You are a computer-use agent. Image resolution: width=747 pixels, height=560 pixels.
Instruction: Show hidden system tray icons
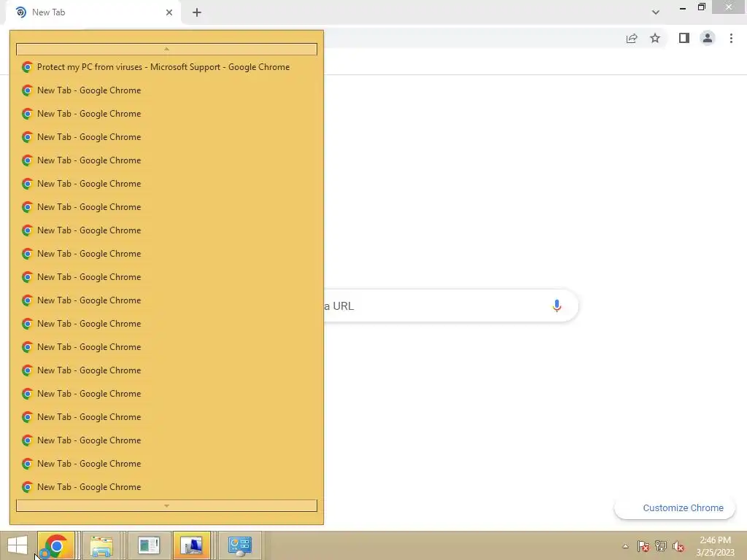click(x=625, y=546)
